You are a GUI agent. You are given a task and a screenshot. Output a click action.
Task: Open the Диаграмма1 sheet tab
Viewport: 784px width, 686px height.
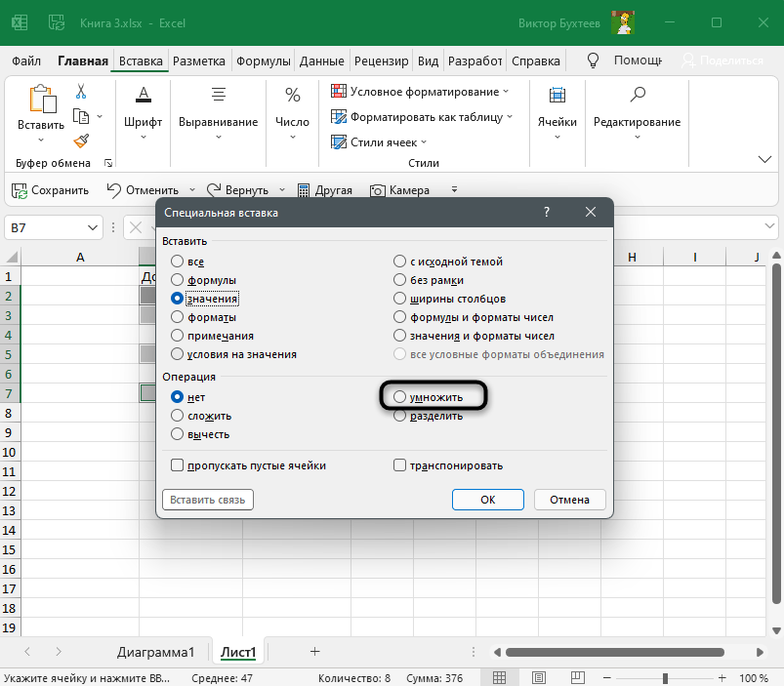tap(156, 651)
